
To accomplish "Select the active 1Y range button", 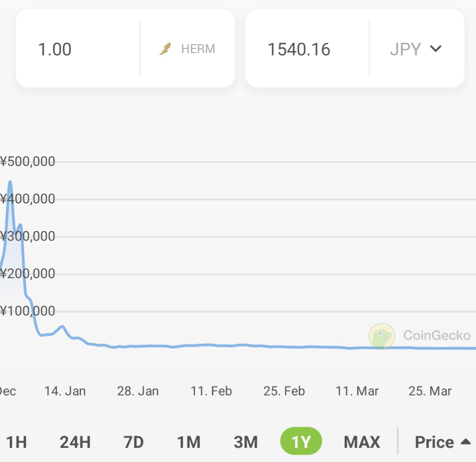I will (301, 441).
